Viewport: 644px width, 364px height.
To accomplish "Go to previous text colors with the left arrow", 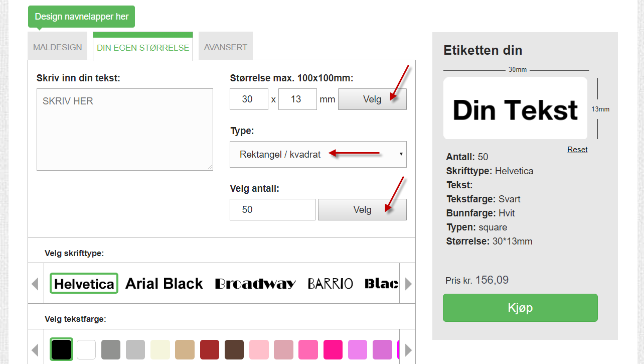I will point(35,349).
